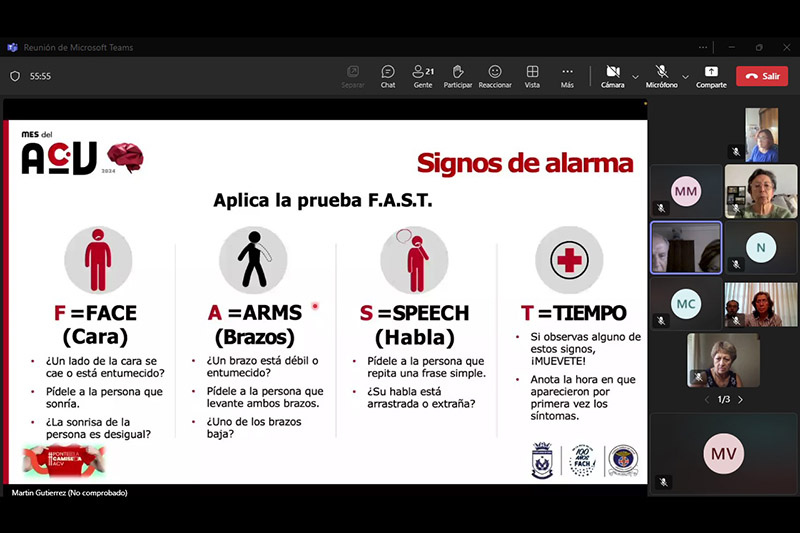Viewport: 800px width, 533px height.
Task: Toggle the Cámara on
Action: click(x=612, y=77)
